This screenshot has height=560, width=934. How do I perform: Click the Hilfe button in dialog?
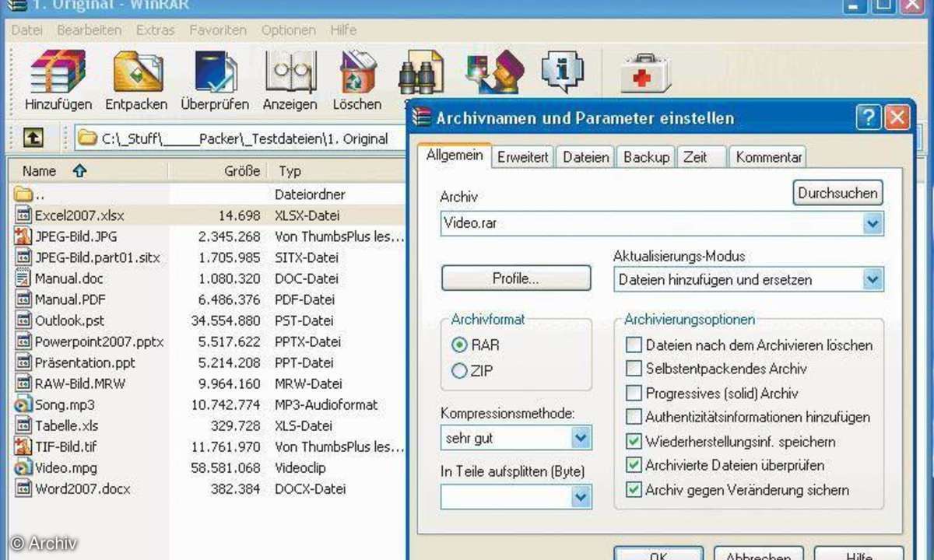(x=859, y=554)
